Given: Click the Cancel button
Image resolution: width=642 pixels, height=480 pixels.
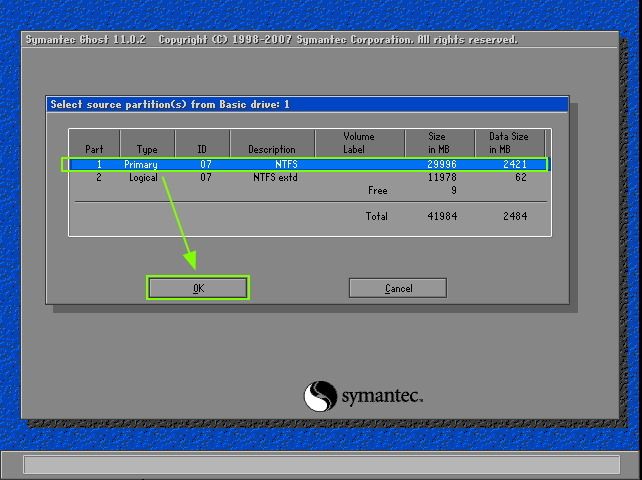Looking at the screenshot, I should tap(398, 288).
